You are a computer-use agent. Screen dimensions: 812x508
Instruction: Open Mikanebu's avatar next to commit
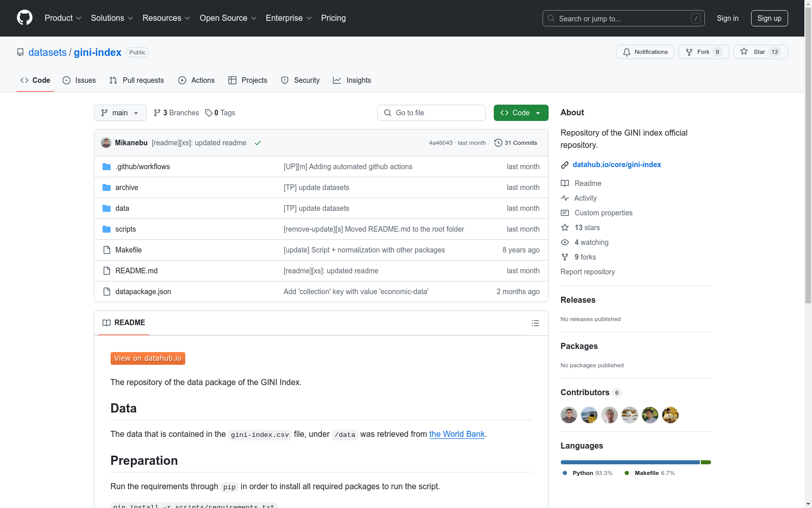(106, 143)
